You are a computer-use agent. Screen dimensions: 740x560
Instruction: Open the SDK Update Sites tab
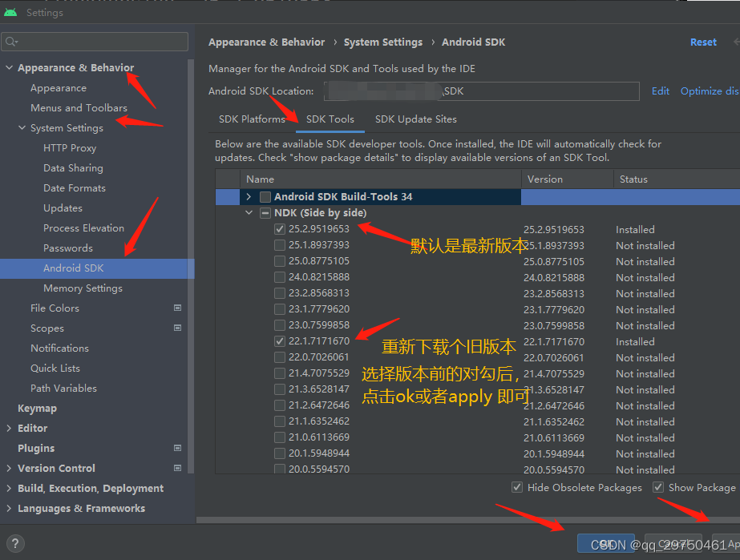pyautogui.click(x=415, y=119)
